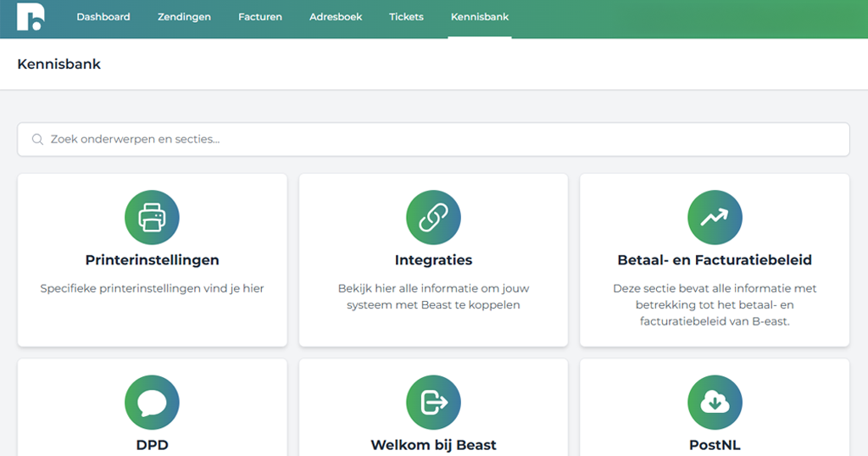Open the Welkom bij Beast heading

[x=433, y=445]
